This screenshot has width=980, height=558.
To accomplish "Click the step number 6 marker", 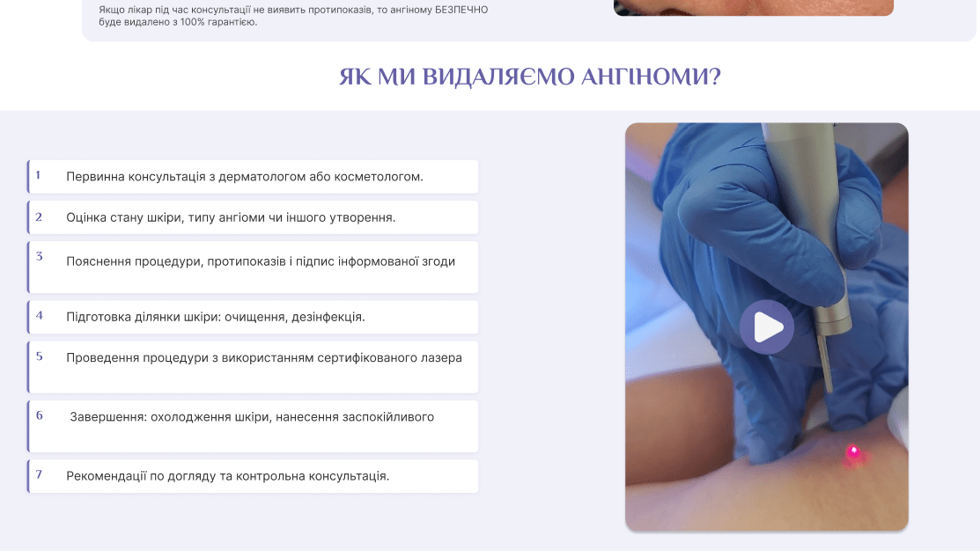I will [40, 415].
